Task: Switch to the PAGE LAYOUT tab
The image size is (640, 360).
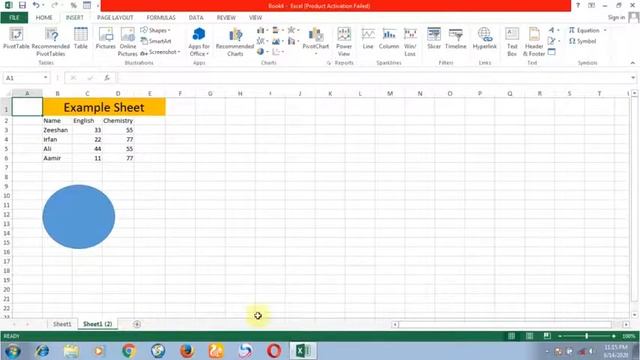Action: pos(115,18)
